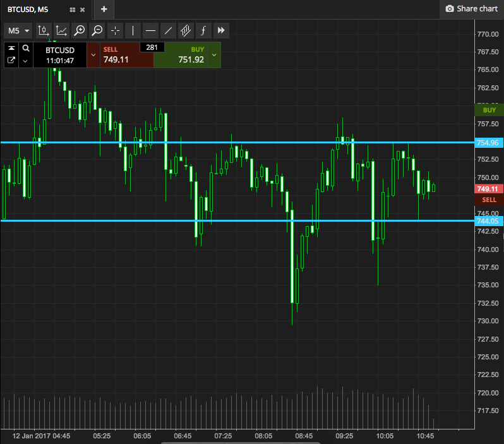
Task: Select the trend line drawing tool
Action: [168, 30]
